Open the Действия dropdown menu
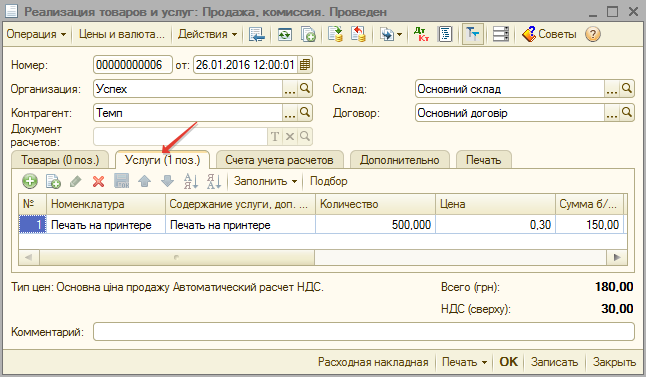The image size is (646, 377). [207, 34]
